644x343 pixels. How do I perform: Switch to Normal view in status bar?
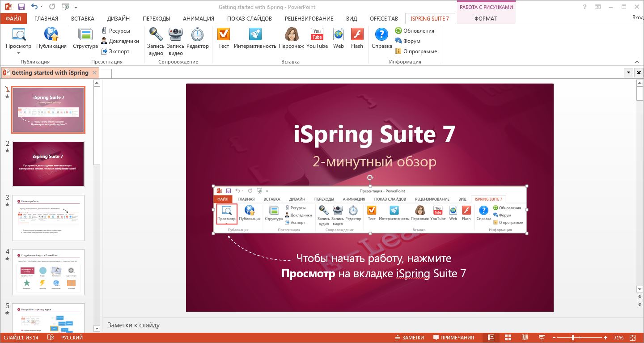click(491, 338)
